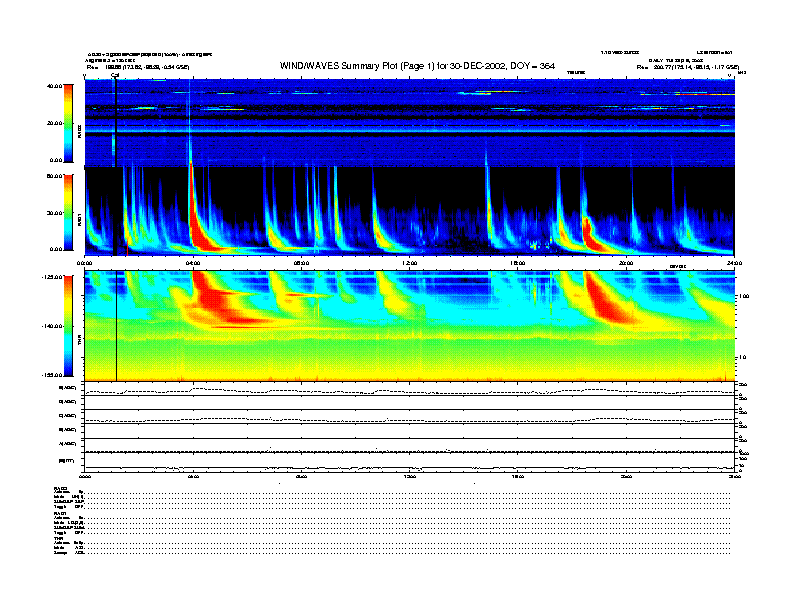
Task: Click the -140.00 label on TNR scale
Action: click(52, 326)
